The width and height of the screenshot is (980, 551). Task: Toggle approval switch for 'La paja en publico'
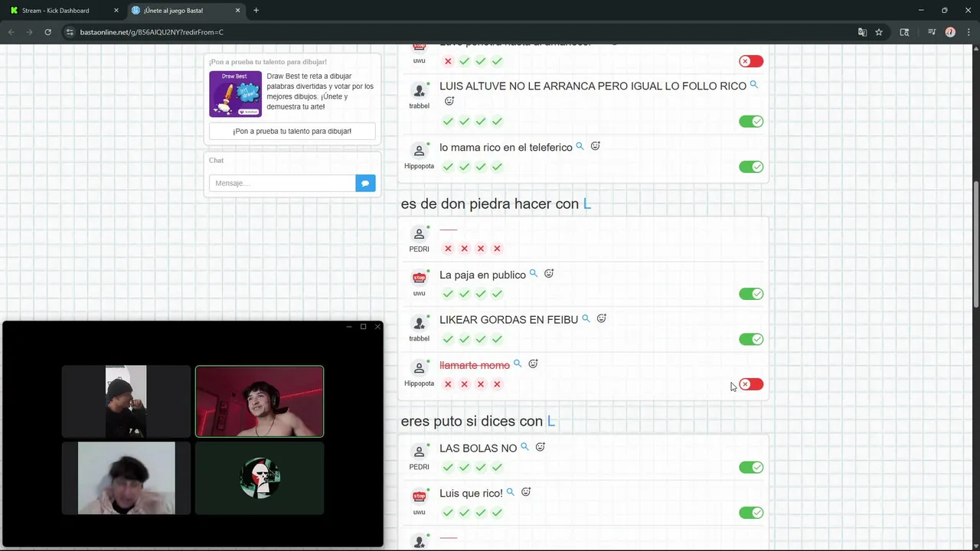click(751, 294)
